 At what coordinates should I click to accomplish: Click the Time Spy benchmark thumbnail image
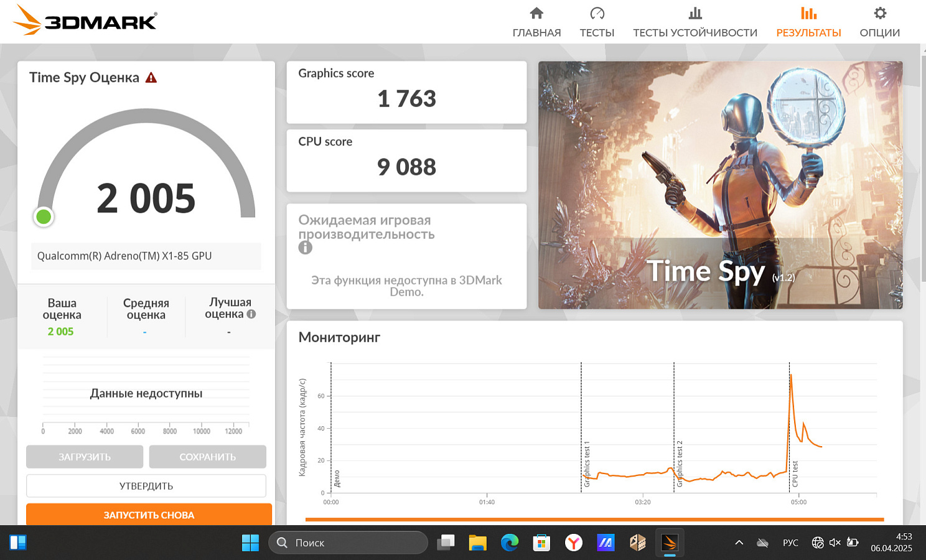pyautogui.click(x=721, y=185)
